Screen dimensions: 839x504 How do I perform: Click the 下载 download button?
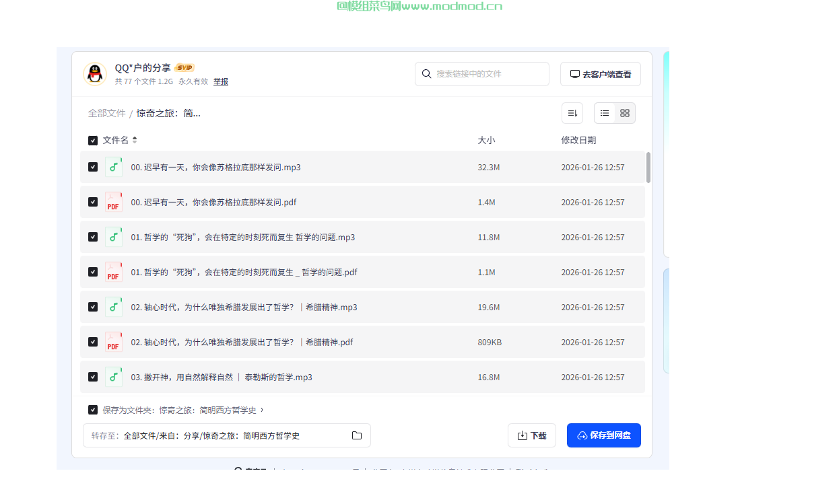point(531,435)
